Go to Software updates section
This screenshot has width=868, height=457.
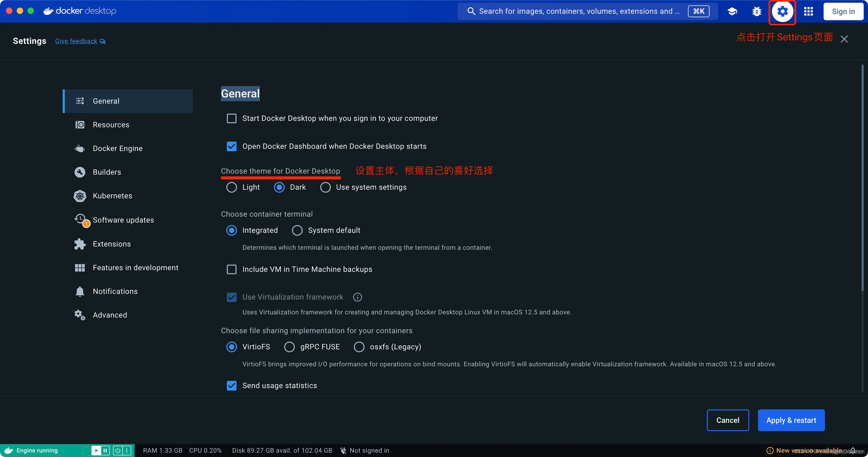click(x=123, y=220)
